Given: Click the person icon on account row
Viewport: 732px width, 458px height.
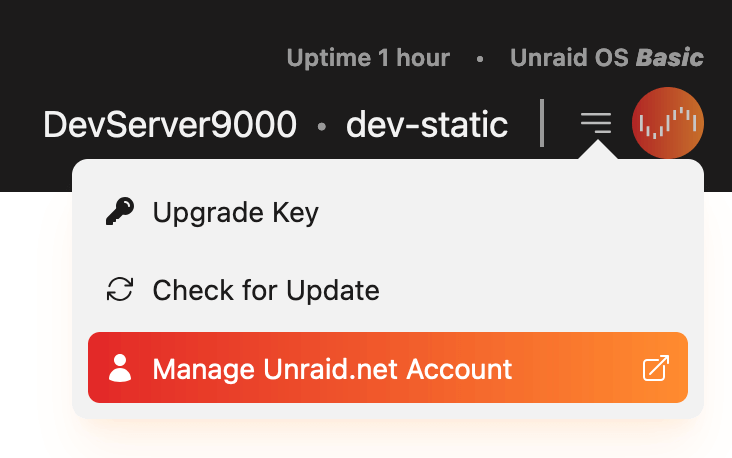Looking at the screenshot, I should pyautogui.click(x=119, y=368).
